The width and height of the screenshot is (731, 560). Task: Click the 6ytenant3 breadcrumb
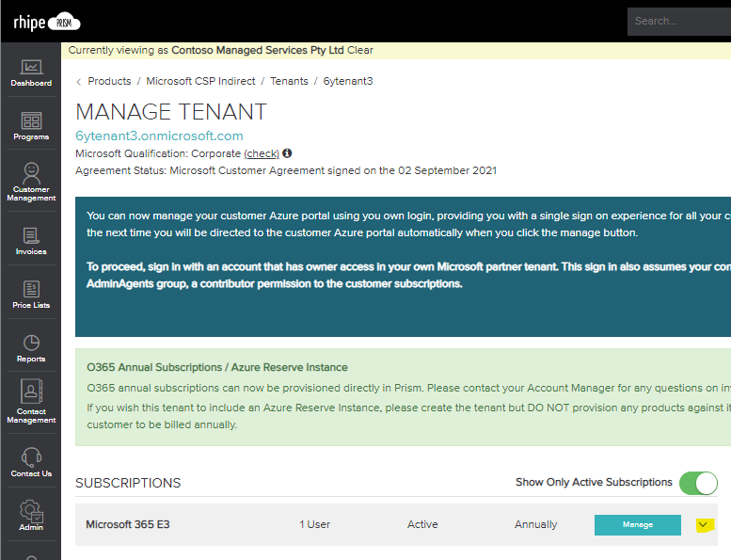[348, 81]
